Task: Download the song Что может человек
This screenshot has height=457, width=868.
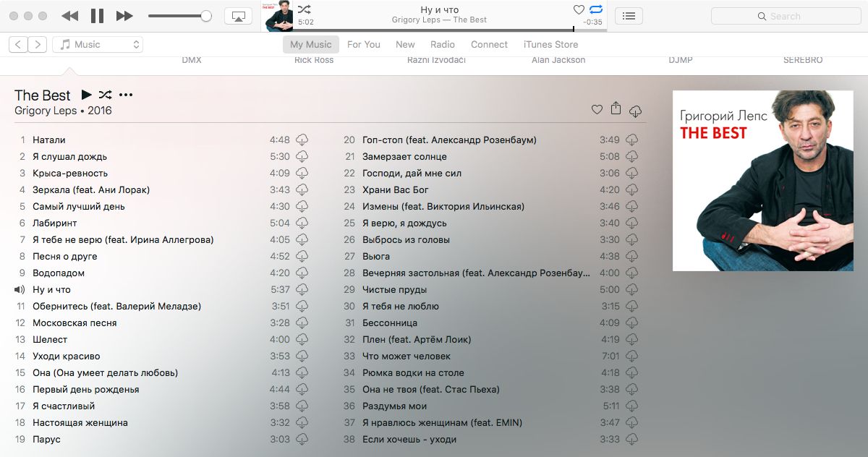Action: (x=632, y=356)
